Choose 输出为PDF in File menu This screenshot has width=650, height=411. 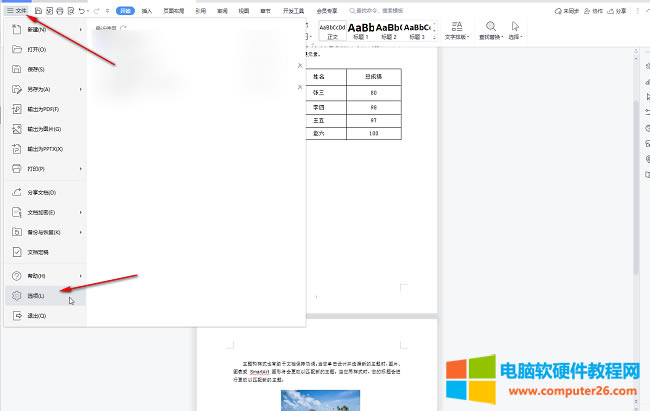(x=42, y=108)
